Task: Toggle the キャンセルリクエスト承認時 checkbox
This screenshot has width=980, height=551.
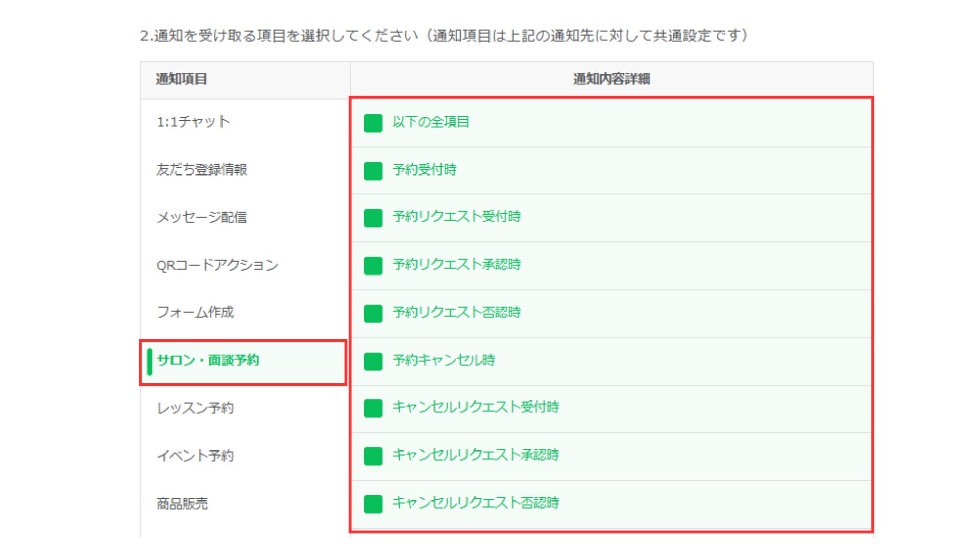Action: point(373,456)
